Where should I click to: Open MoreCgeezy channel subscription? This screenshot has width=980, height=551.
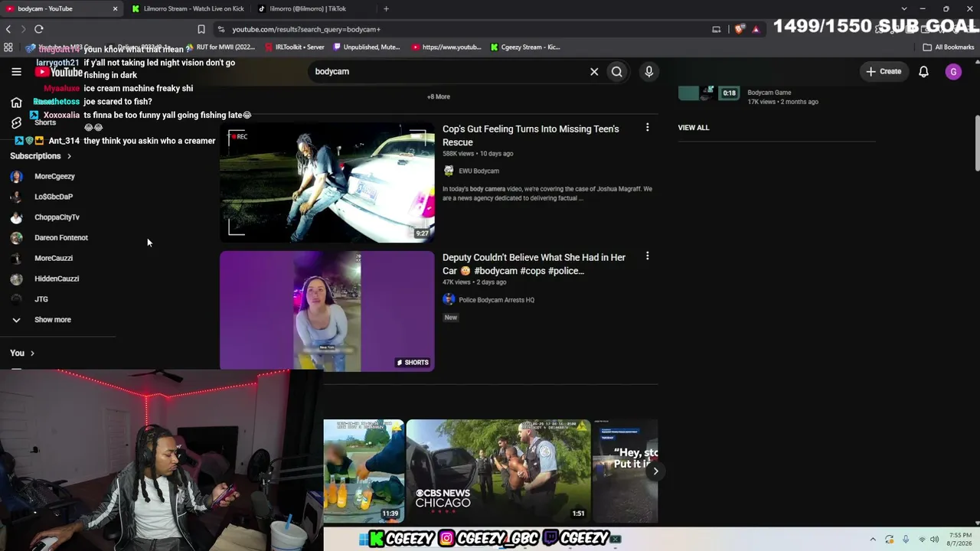click(54, 176)
